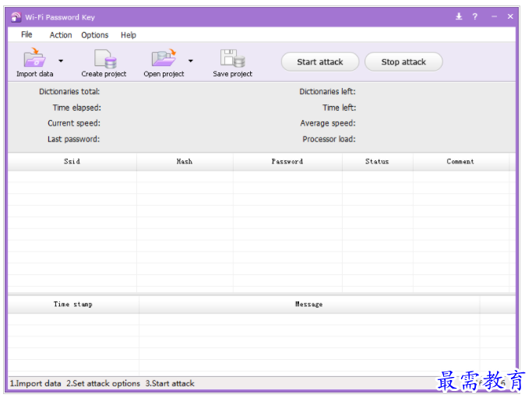Sort by the Status column header
This screenshot has height=405, width=532.
pos(377,161)
